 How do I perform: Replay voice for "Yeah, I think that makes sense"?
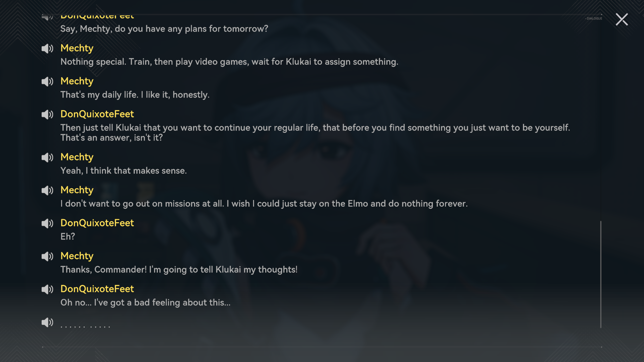47,157
